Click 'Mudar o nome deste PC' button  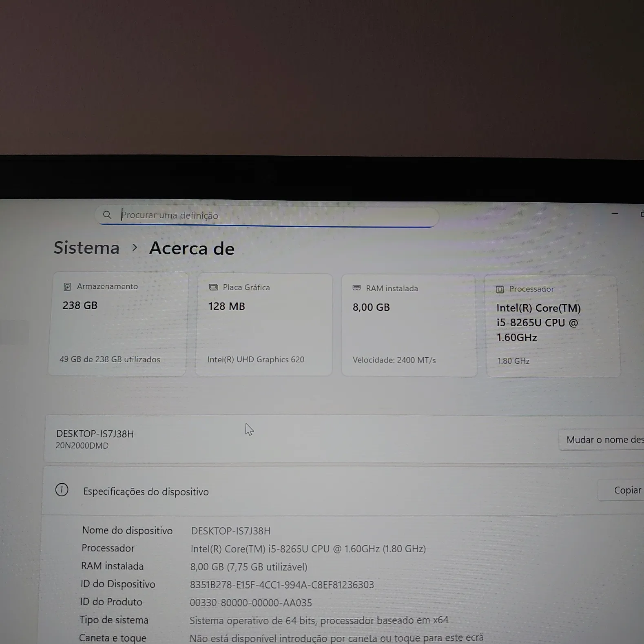[601, 440]
